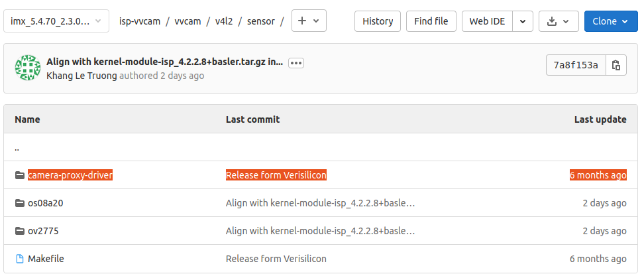This screenshot has width=644, height=280.
Task: Open the download source code menu
Action: click(x=559, y=21)
